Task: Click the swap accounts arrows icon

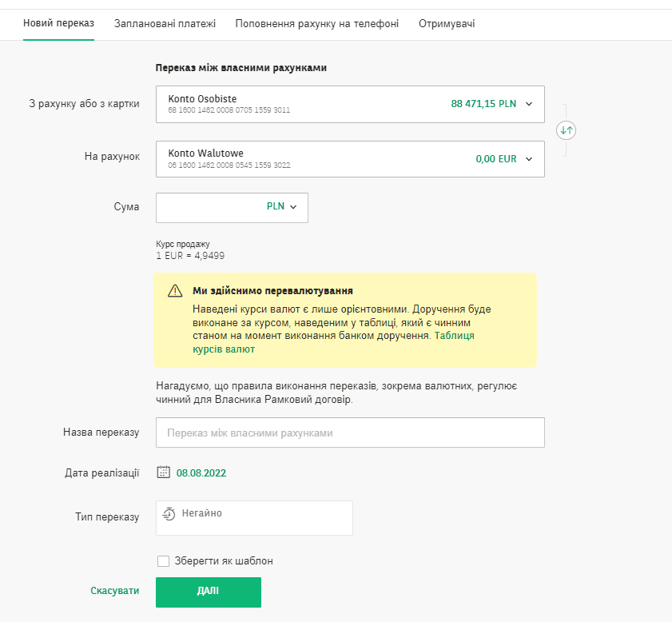Action: (567, 130)
